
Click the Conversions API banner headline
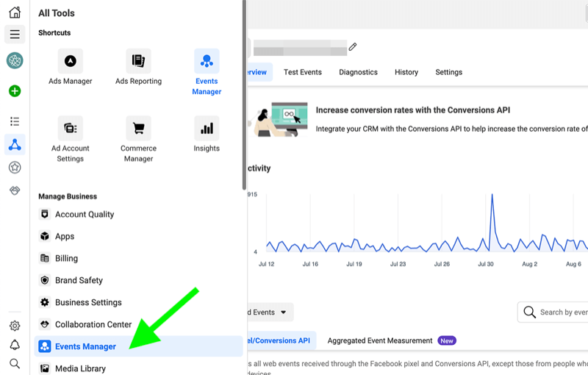pyautogui.click(x=413, y=110)
